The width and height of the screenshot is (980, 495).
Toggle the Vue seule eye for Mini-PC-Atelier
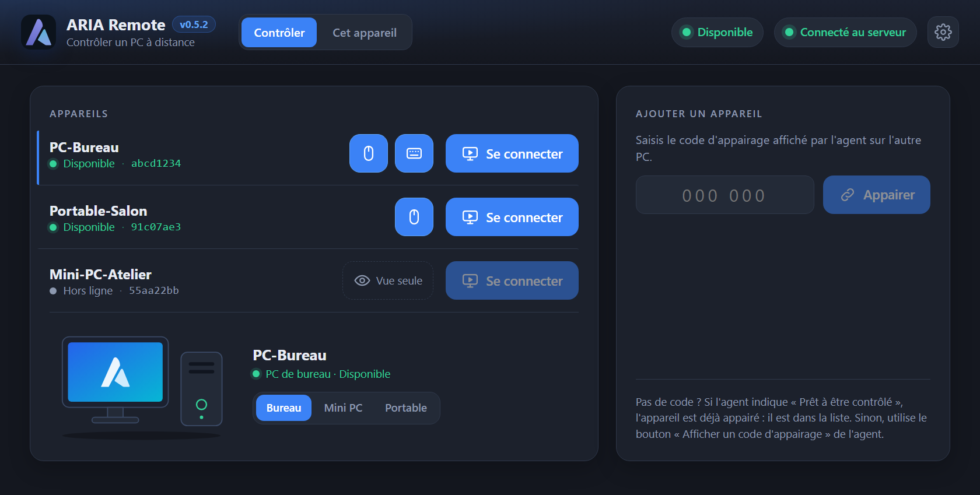(x=388, y=280)
